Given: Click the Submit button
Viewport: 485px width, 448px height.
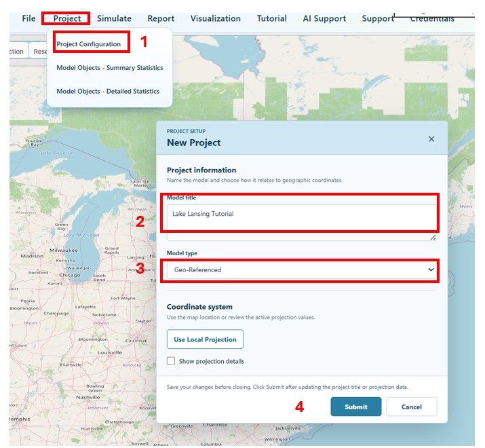Looking at the screenshot, I should [356, 407].
